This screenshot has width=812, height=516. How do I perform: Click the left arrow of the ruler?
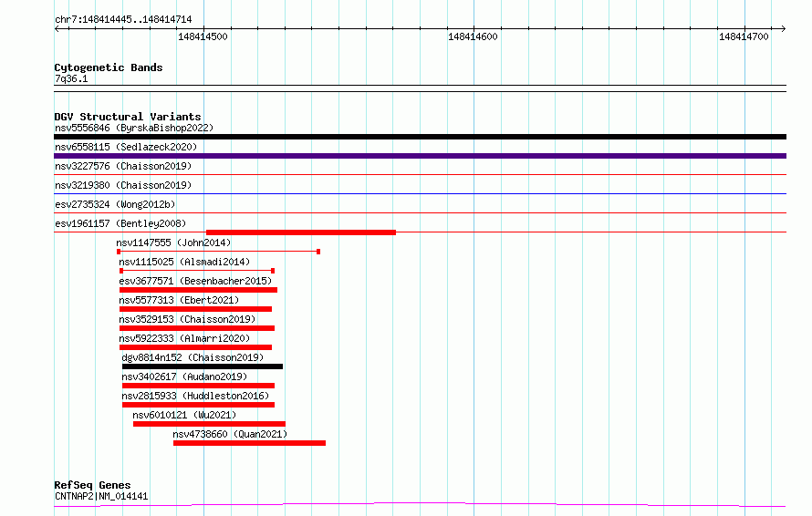57,28
